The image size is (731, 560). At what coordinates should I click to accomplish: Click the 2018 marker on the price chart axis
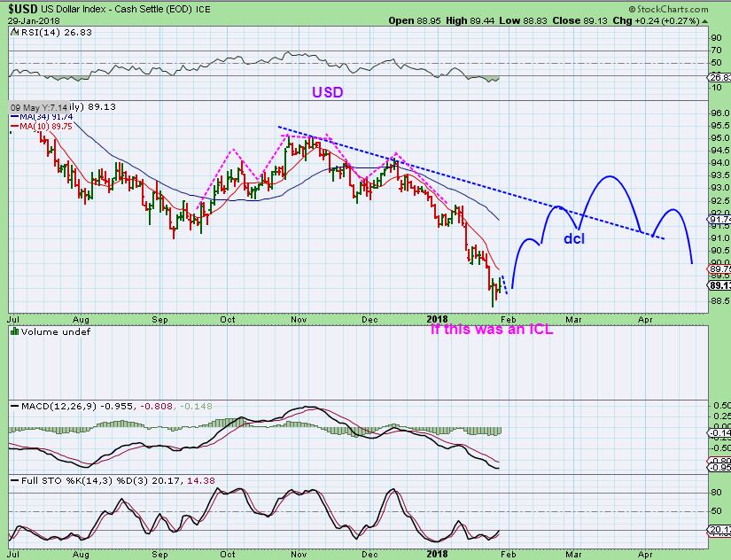[439, 316]
